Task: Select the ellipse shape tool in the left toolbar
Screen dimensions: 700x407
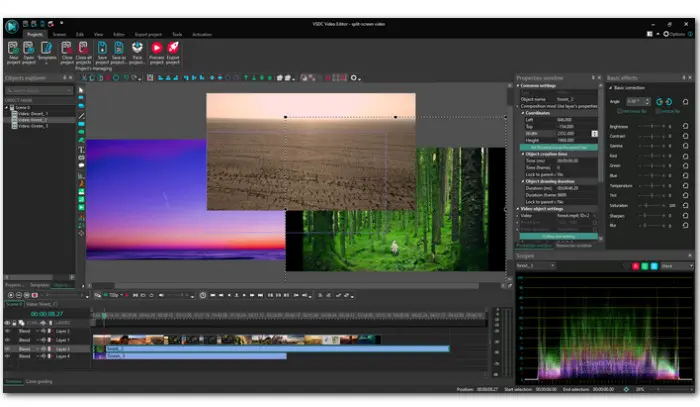Action: click(x=81, y=132)
